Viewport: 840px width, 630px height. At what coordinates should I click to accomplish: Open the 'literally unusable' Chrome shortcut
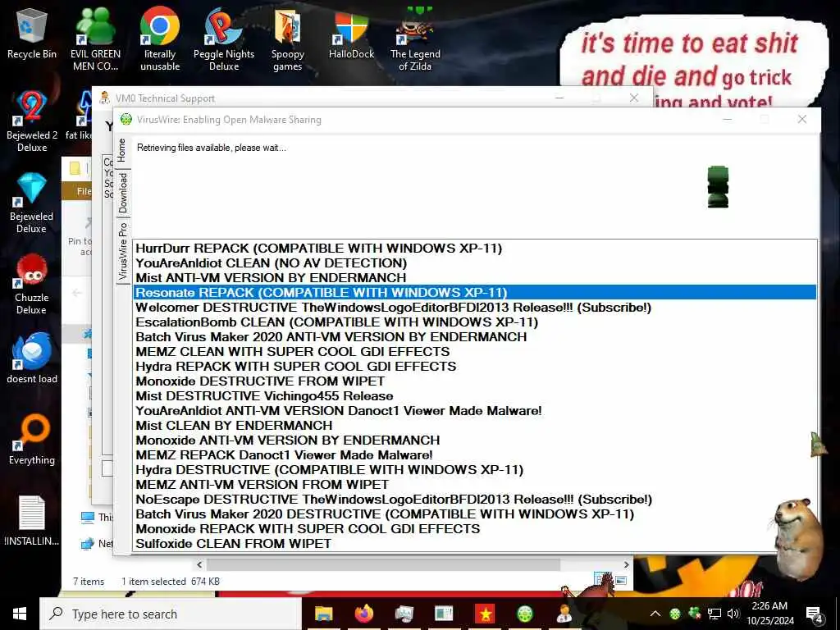(x=160, y=39)
